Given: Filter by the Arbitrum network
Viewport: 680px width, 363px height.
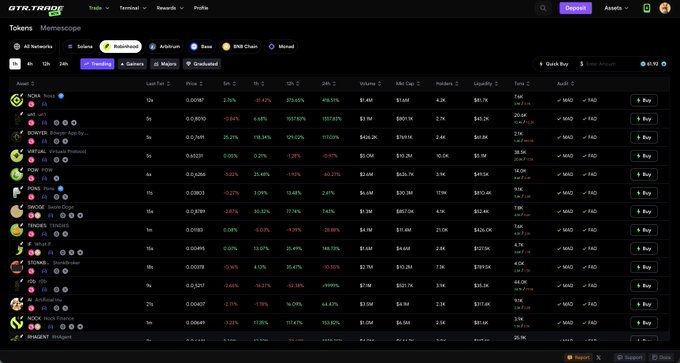Looking at the screenshot, I should (x=164, y=46).
